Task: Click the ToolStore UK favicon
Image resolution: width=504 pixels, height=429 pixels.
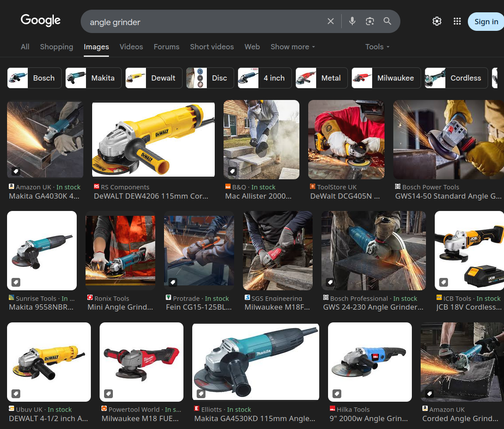Action: point(313,186)
